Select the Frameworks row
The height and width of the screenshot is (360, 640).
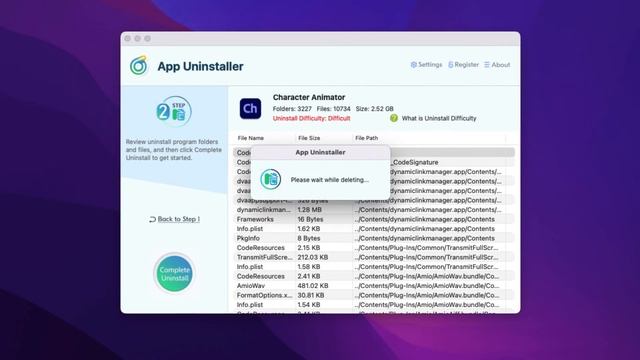tap(373, 219)
